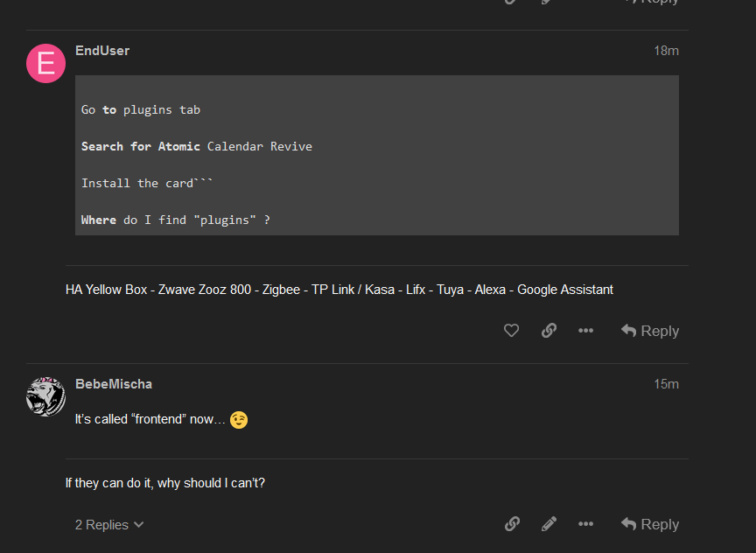Open more actions on BebeMischa's post
The width and height of the screenshot is (756, 553).
coord(585,523)
